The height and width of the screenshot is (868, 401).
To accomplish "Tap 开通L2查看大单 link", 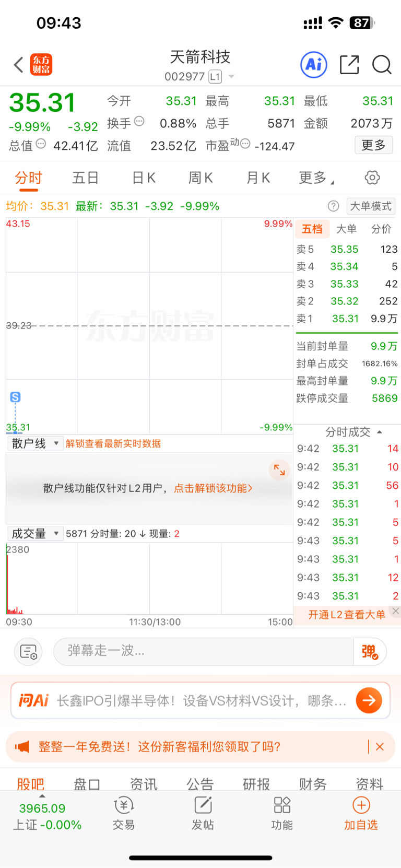I will tap(347, 615).
